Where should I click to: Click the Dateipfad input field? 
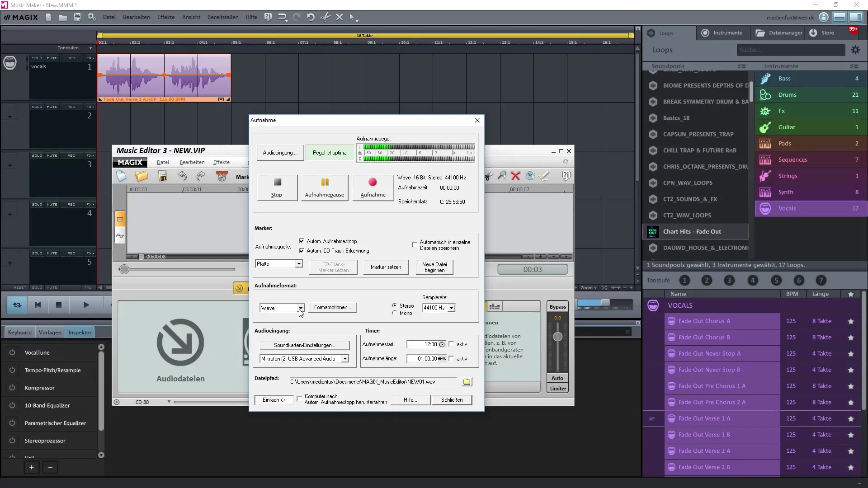(x=373, y=382)
